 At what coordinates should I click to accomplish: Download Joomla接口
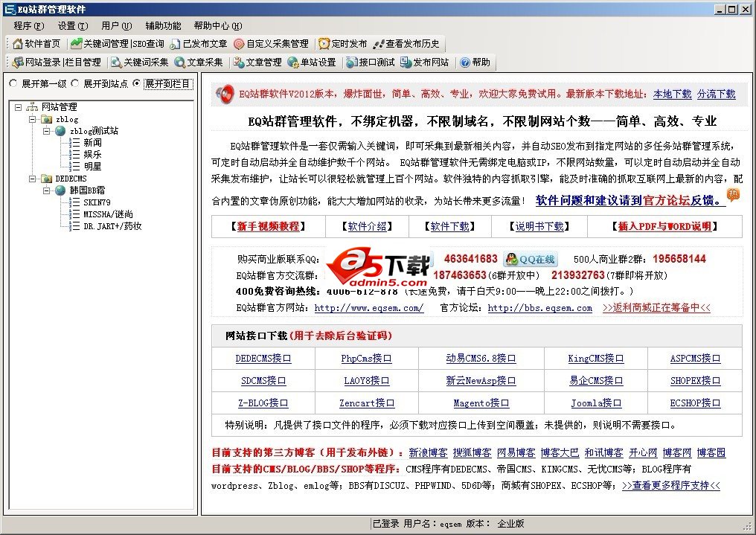[596, 403]
